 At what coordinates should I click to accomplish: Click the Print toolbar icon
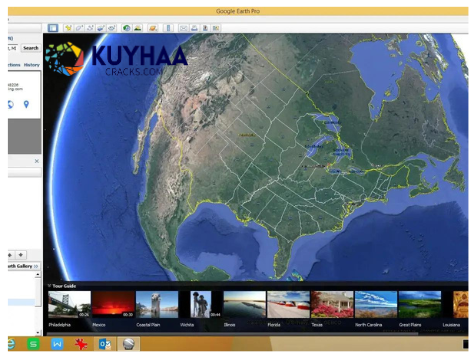click(x=194, y=28)
